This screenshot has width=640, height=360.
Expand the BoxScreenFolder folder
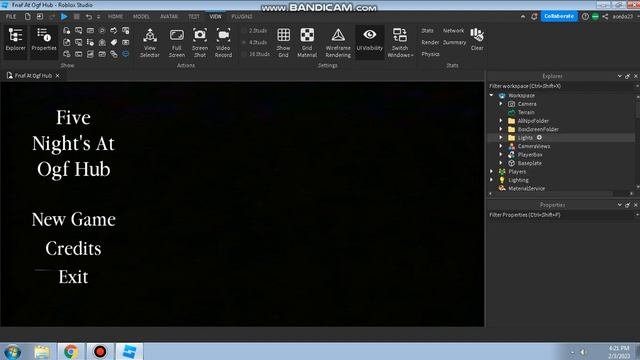tap(501, 129)
